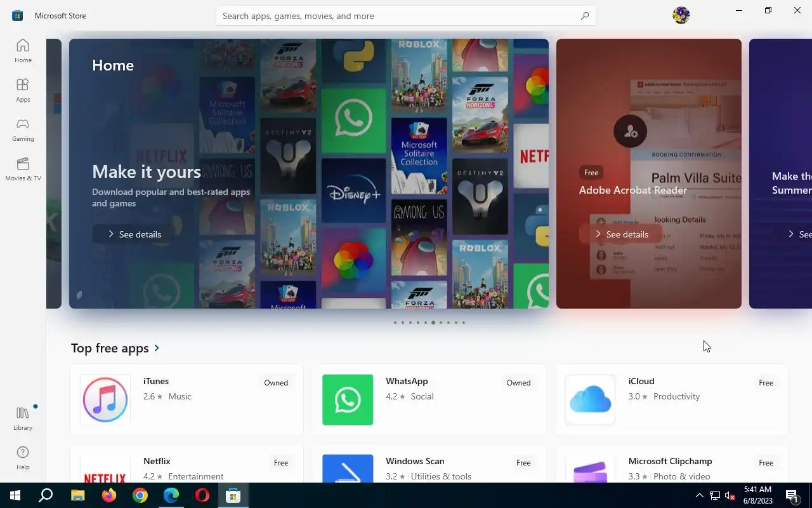Click the Productivity category on iCloud card
This screenshot has height=508, width=812.
(677, 396)
